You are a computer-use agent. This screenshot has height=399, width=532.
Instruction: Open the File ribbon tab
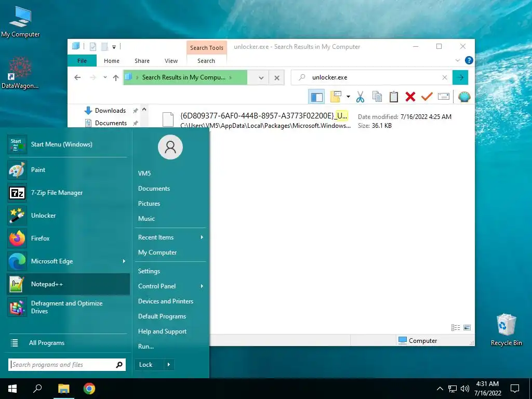[82, 61]
